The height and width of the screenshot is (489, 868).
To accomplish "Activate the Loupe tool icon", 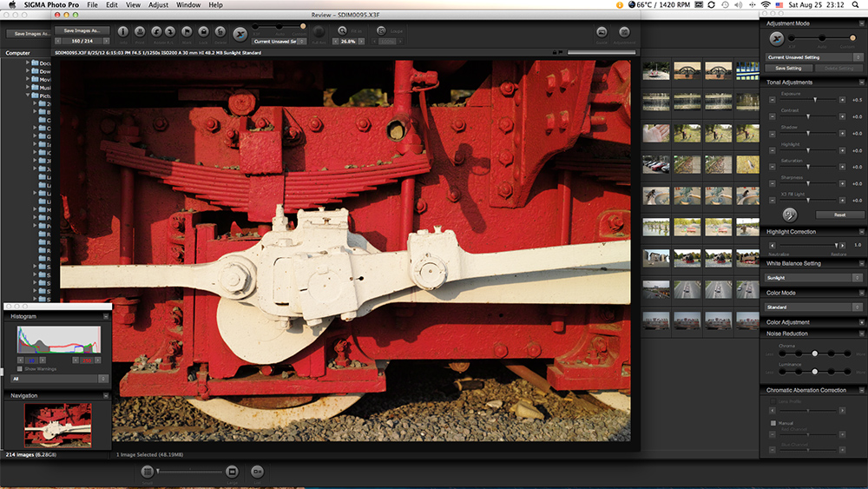I will pos(381,31).
